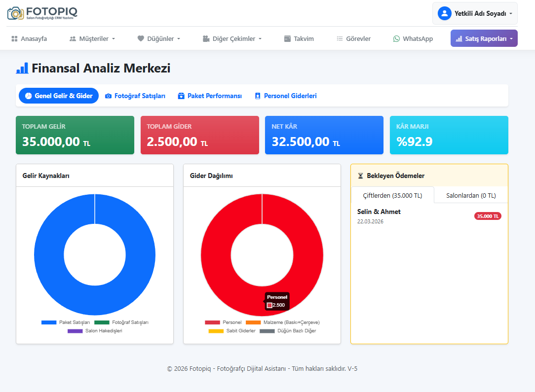This screenshot has width=535, height=392.
Task: Click the user avatar icon
Action: (444, 13)
